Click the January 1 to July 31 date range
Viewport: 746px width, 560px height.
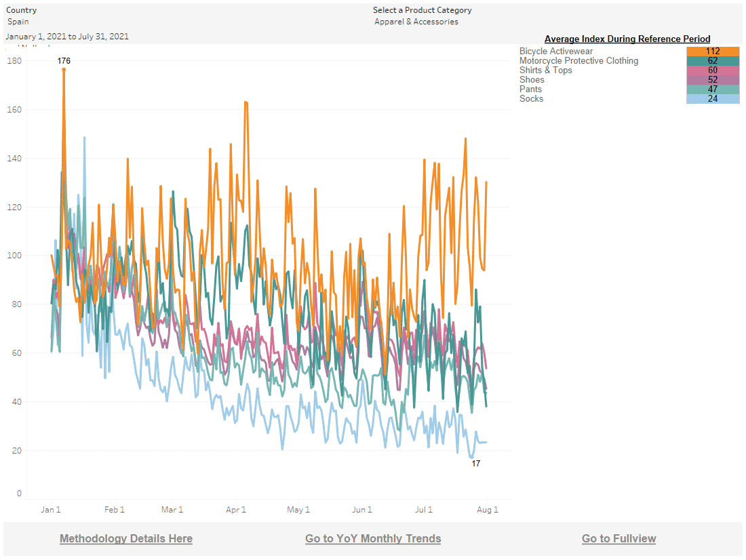[67, 37]
